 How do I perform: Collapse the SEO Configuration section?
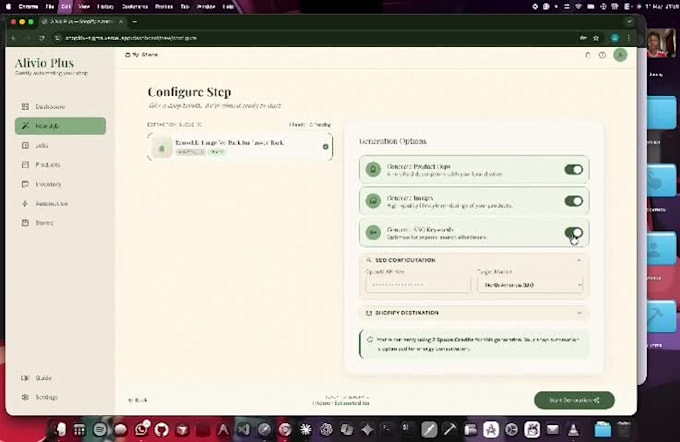point(579,260)
